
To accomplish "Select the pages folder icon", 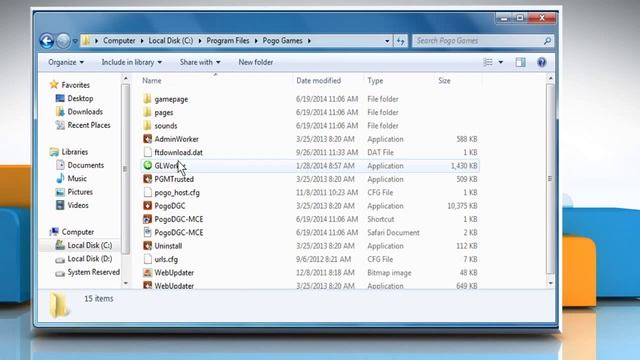I will [147, 112].
